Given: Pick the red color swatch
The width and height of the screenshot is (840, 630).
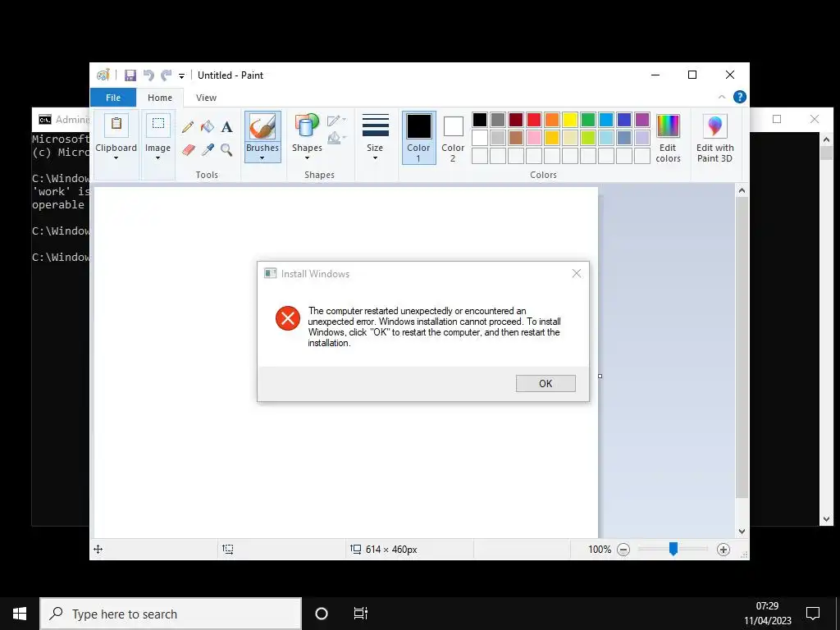Looking at the screenshot, I should pyautogui.click(x=534, y=120).
